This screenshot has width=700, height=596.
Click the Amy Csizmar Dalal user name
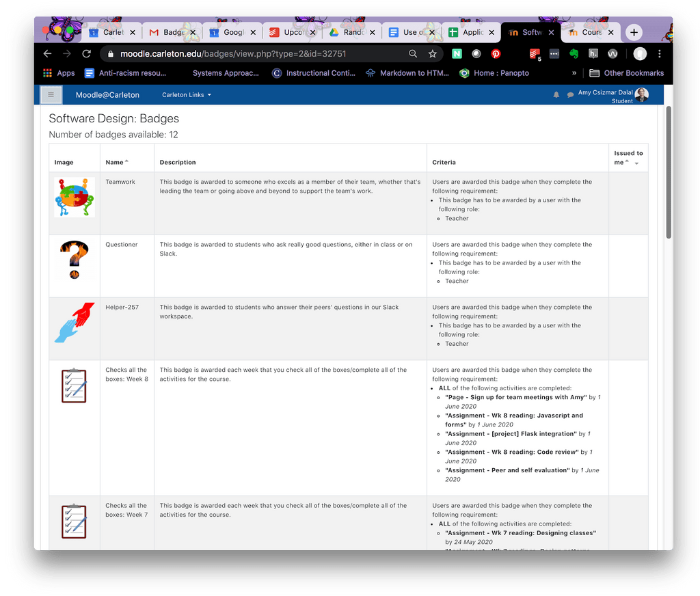[x=606, y=92]
